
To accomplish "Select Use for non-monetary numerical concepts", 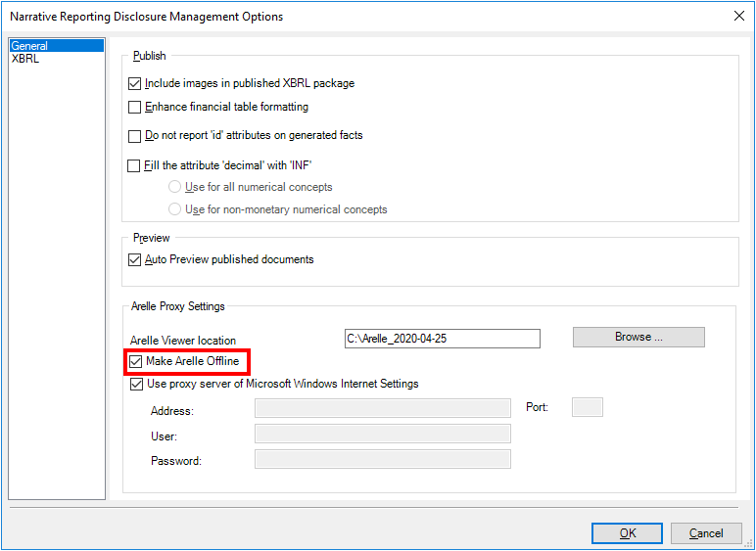I will pos(175,209).
